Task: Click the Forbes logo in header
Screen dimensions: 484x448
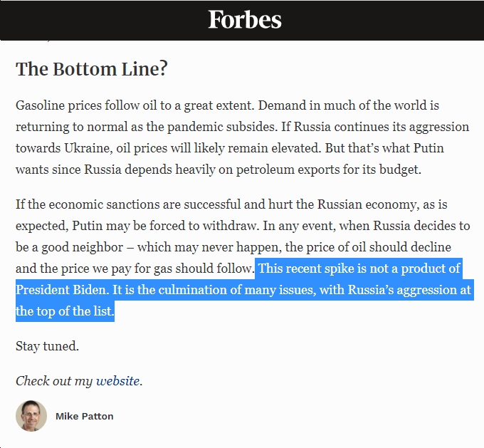Action: click(x=244, y=19)
